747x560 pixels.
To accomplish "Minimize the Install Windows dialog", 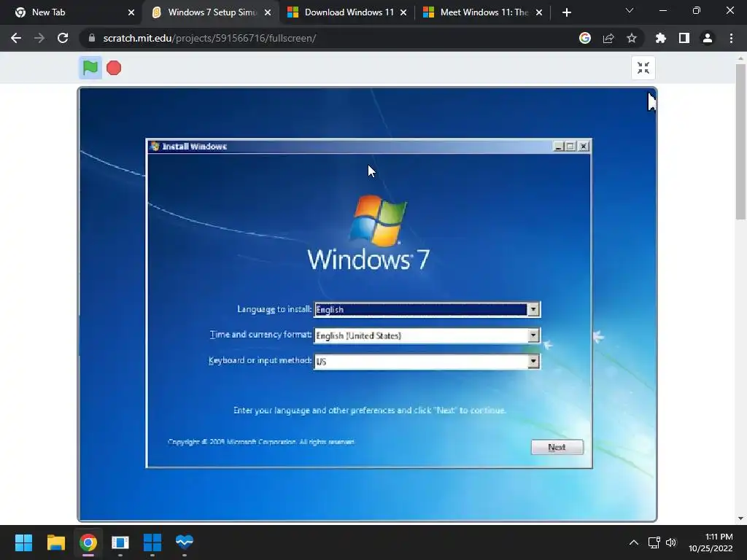I will tap(559, 147).
